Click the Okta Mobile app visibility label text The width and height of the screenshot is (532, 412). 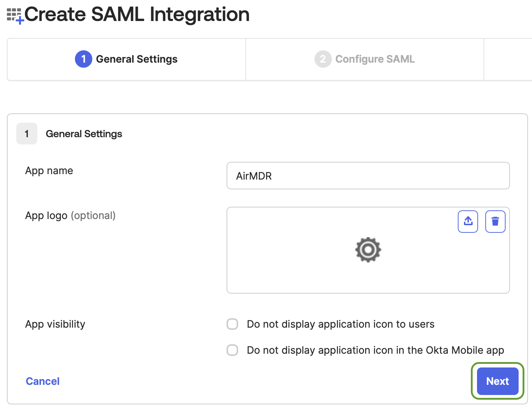375,350
